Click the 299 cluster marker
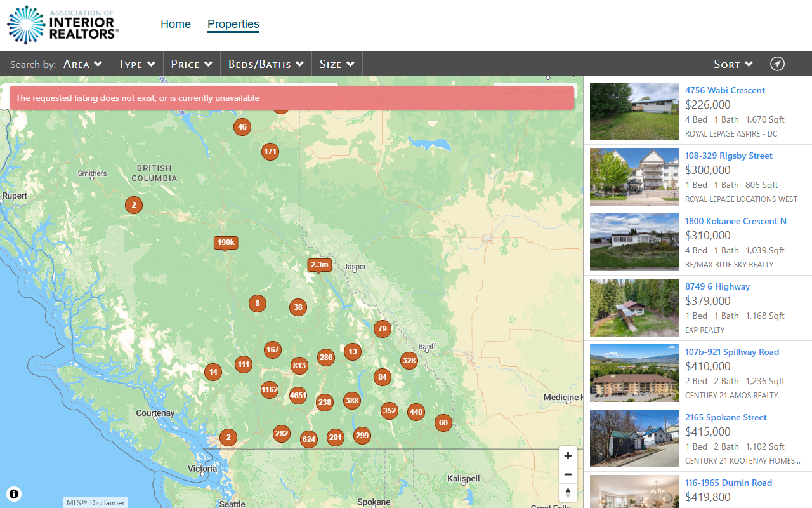 362,436
